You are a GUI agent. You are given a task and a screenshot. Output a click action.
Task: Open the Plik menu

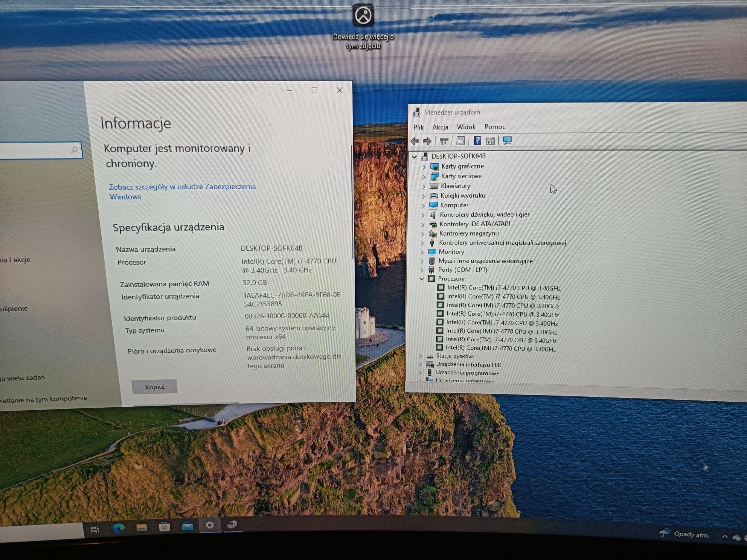click(418, 127)
